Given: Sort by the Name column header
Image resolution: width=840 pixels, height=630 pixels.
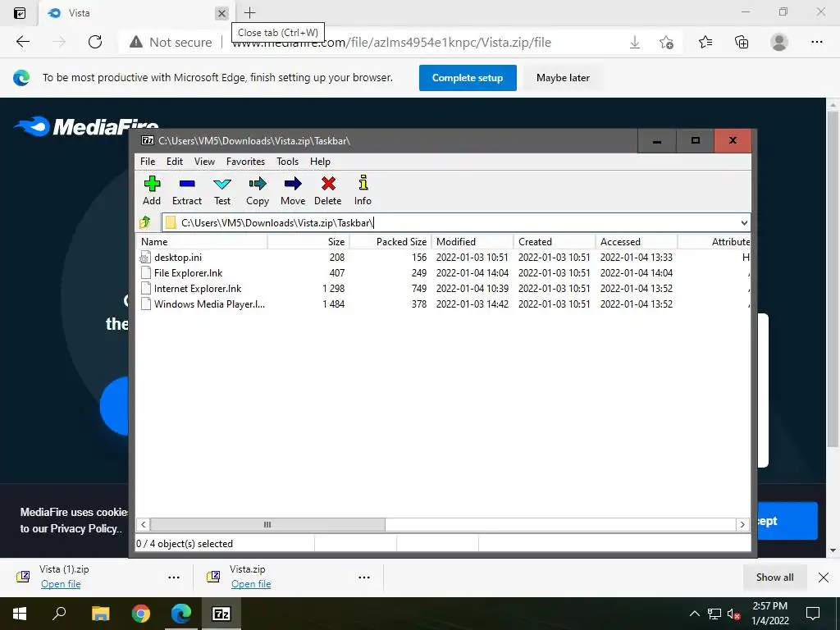Looking at the screenshot, I should [x=202, y=242].
